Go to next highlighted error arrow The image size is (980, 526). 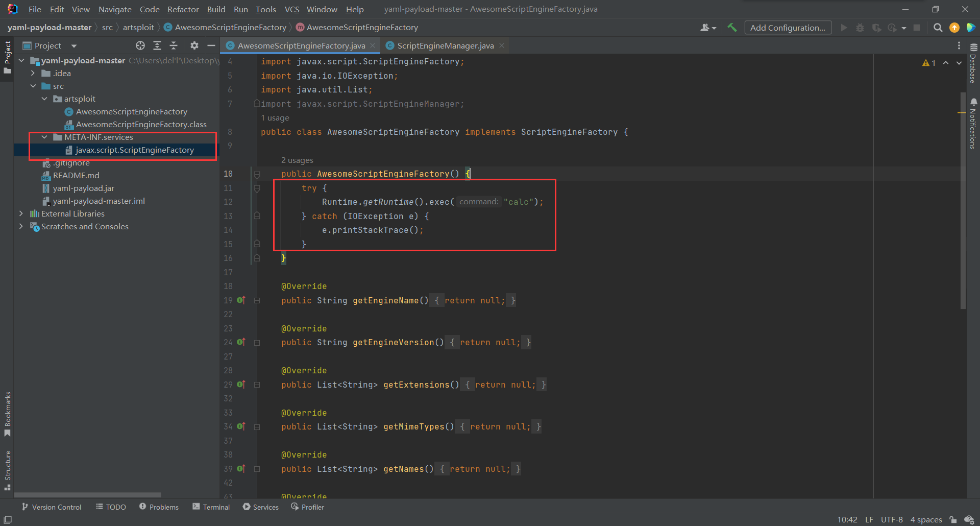[x=959, y=63]
